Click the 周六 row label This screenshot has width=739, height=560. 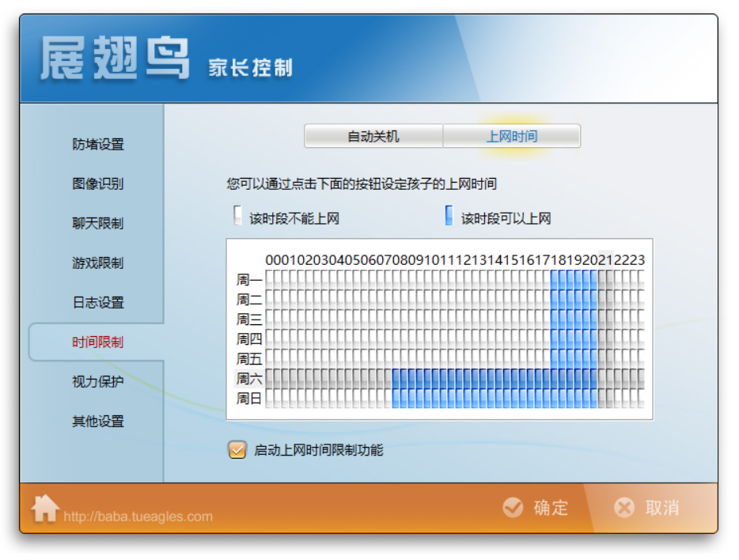coord(249,379)
